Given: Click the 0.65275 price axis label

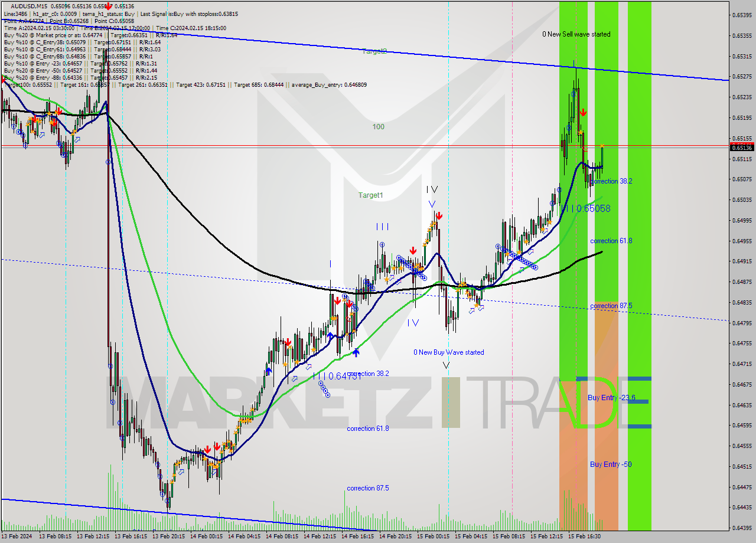Looking at the screenshot, I should pos(741,77).
